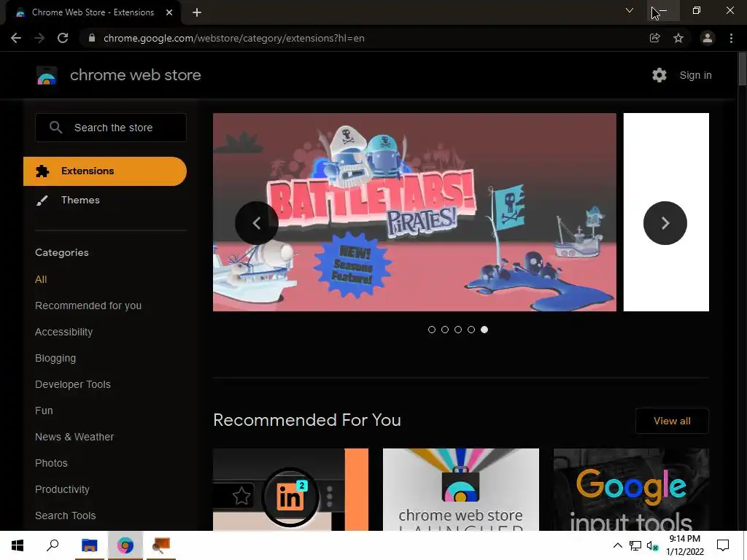Select first carousel dot
The height and width of the screenshot is (560, 747).
[432, 330]
